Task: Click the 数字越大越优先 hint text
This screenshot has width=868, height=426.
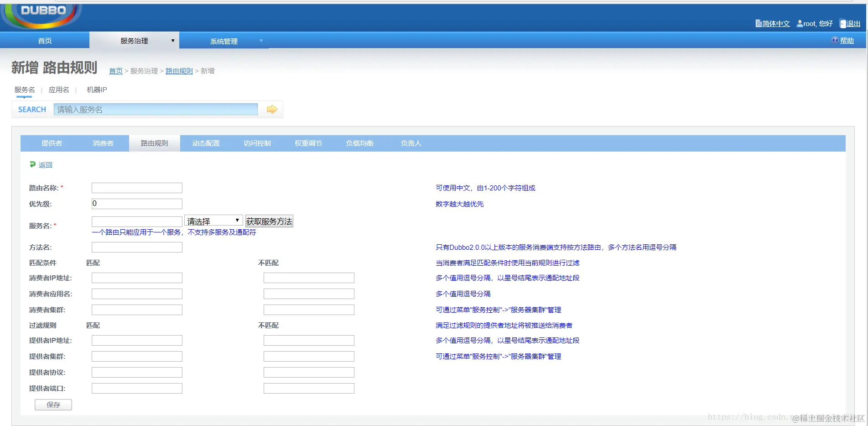Action: 459,204
